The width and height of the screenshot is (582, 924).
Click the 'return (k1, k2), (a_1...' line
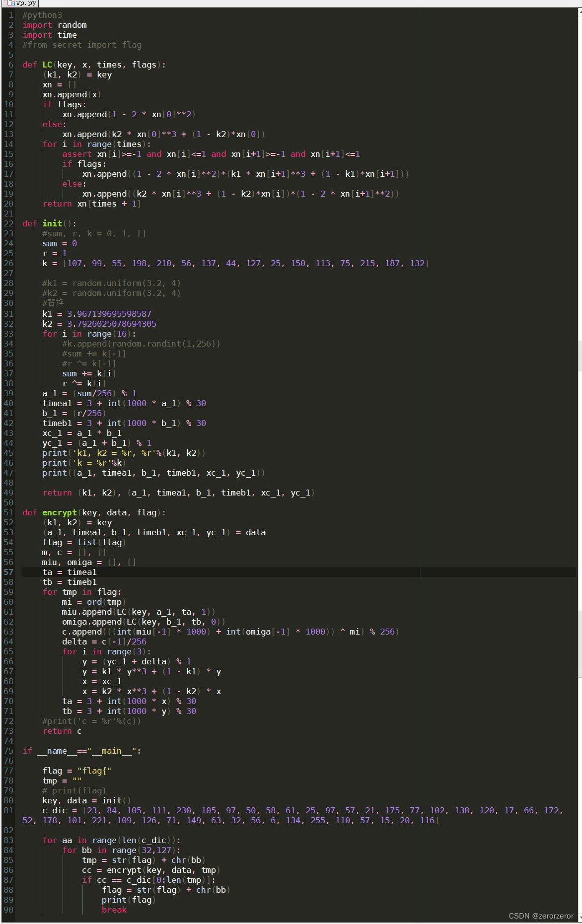pos(179,493)
